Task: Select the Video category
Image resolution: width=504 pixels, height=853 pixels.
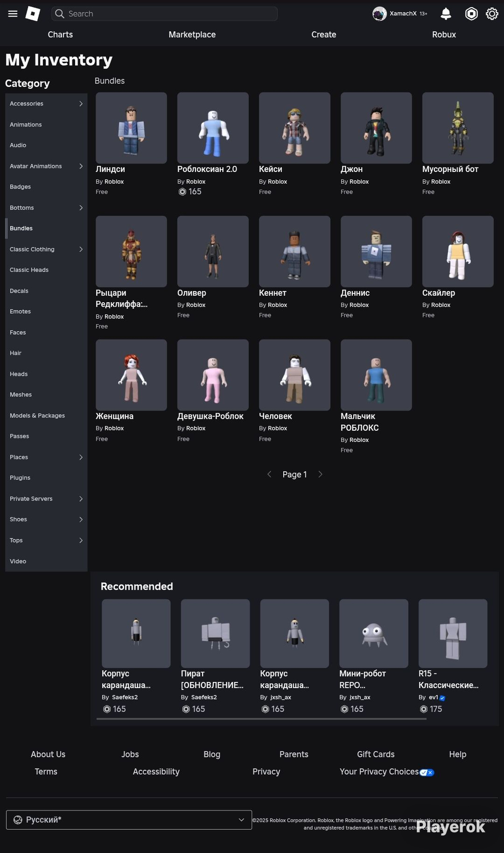Action: tap(46, 561)
